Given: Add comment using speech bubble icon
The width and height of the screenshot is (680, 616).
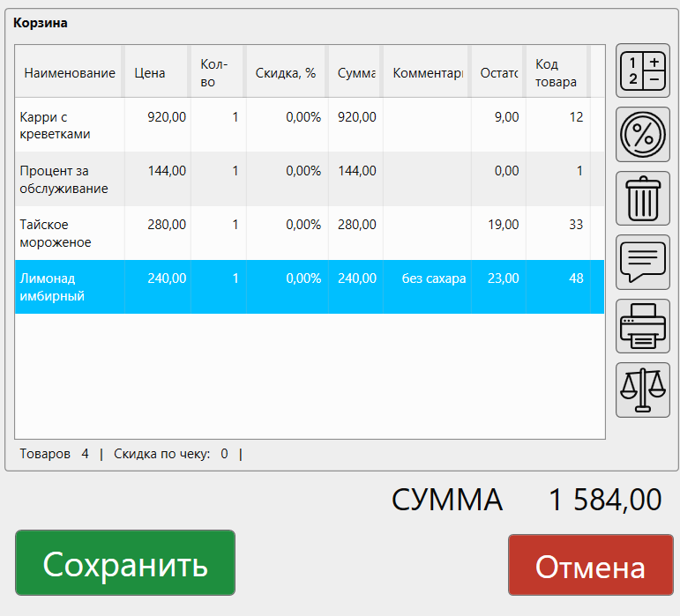Looking at the screenshot, I should [x=642, y=262].
